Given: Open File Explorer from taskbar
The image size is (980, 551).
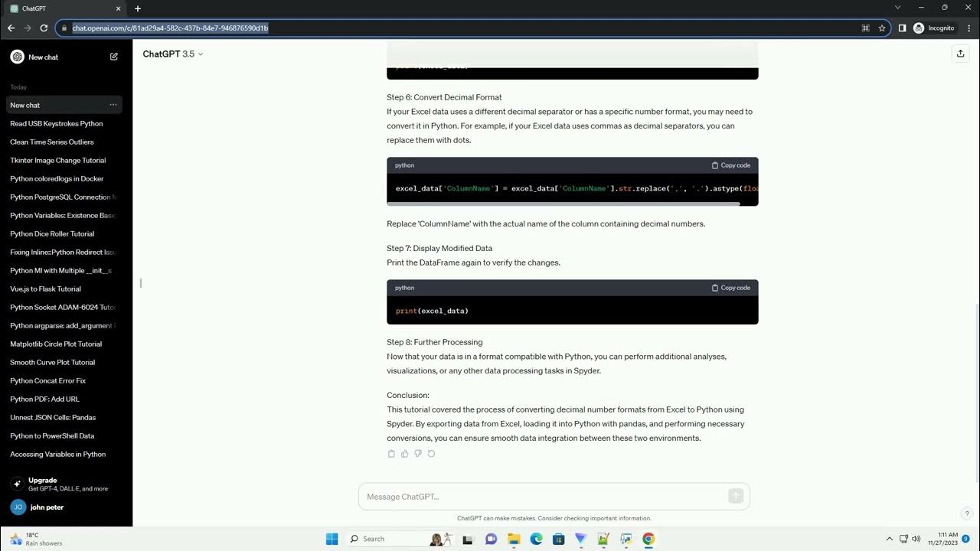Looking at the screenshot, I should pos(514,539).
